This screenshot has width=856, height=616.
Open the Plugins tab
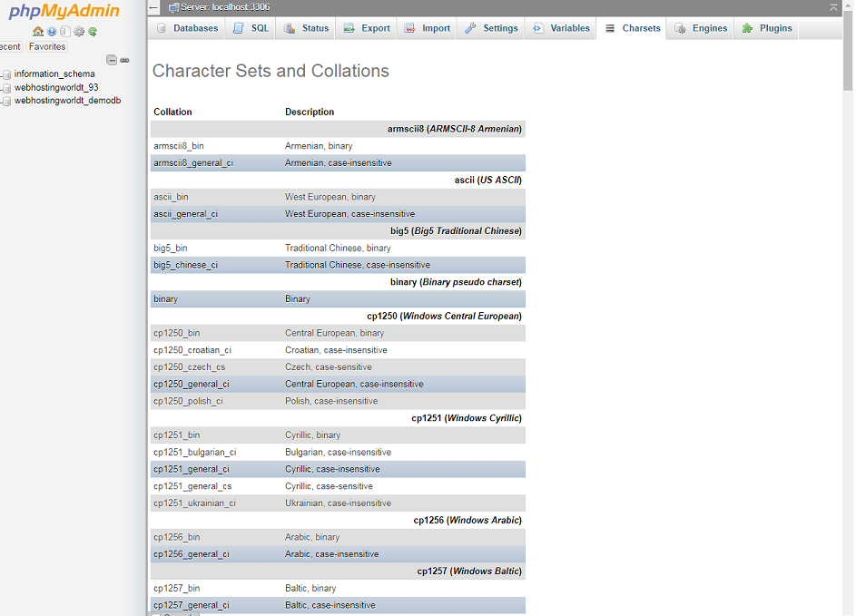click(767, 28)
